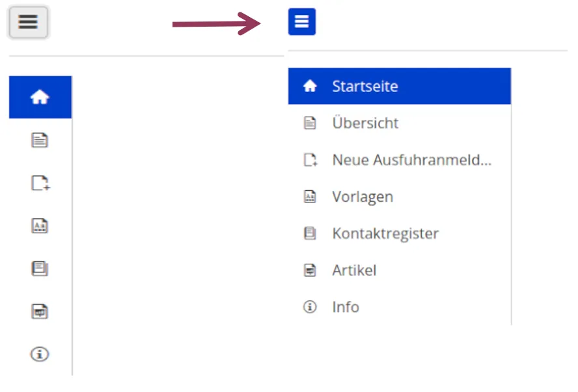Screen dimensions: 578x392
Task: Go to the Vorlagen text label
Action: (x=363, y=197)
